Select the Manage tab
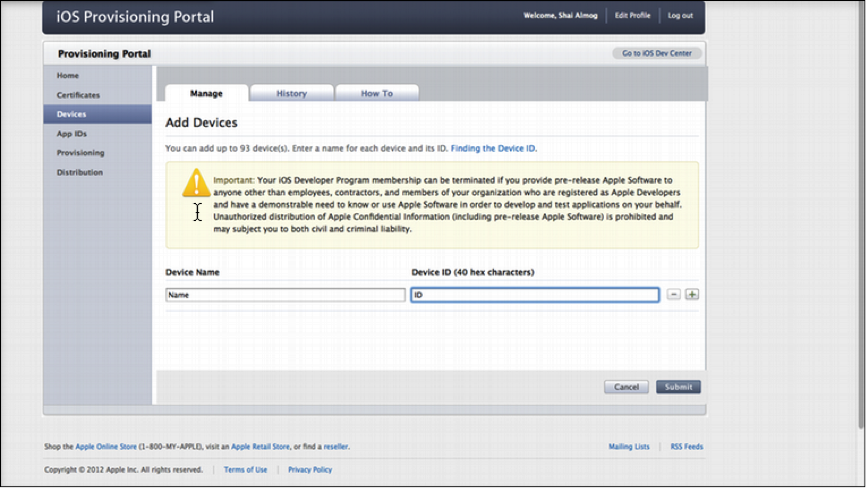 coord(206,93)
